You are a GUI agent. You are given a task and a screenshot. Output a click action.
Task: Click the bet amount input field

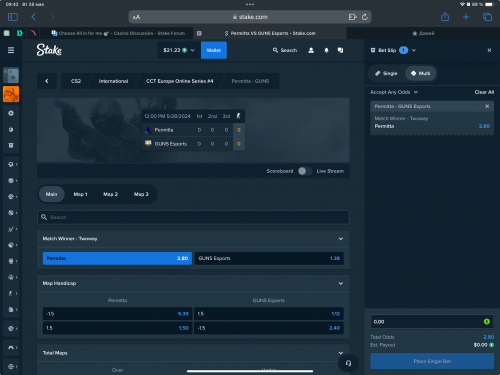coord(432,322)
